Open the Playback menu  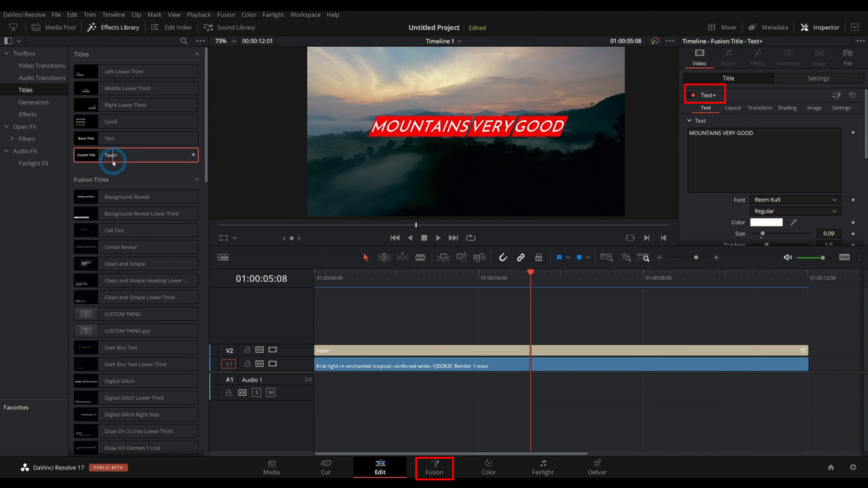199,14
